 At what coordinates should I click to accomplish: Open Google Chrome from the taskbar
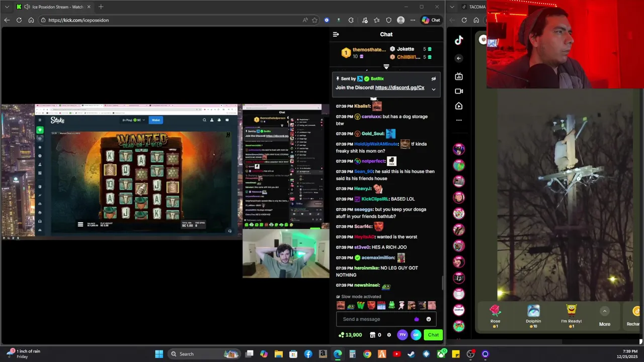pos(367,354)
